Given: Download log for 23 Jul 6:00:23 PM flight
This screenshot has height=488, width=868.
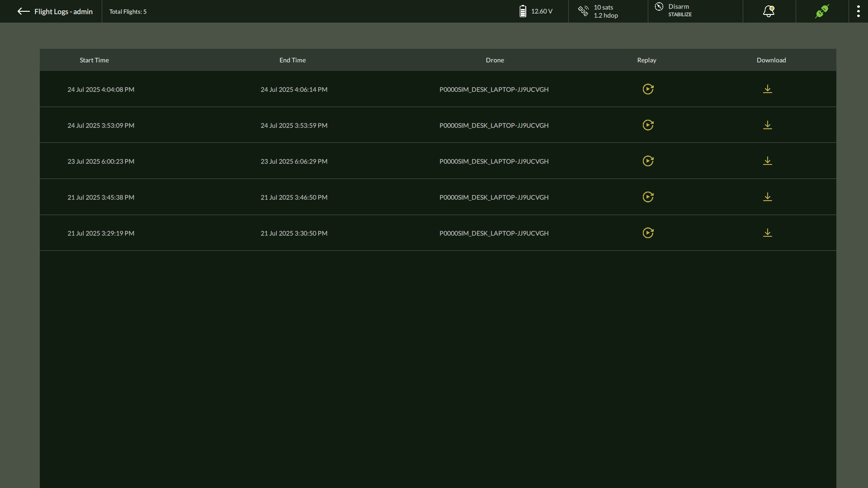Looking at the screenshot, I should (768, 161).
